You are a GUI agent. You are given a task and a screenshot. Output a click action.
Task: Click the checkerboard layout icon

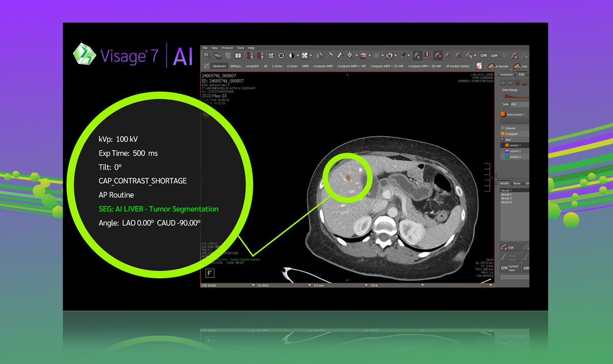(304, 56)
